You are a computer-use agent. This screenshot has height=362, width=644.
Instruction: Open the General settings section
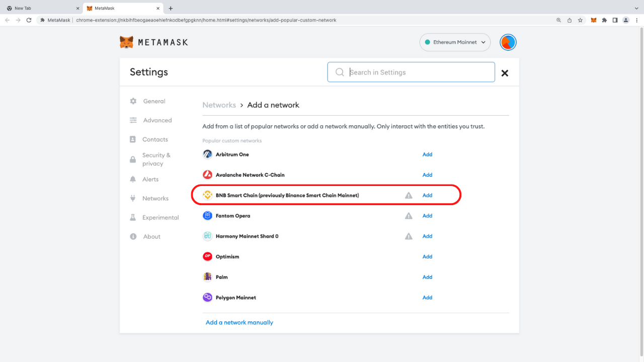point(154,101)
